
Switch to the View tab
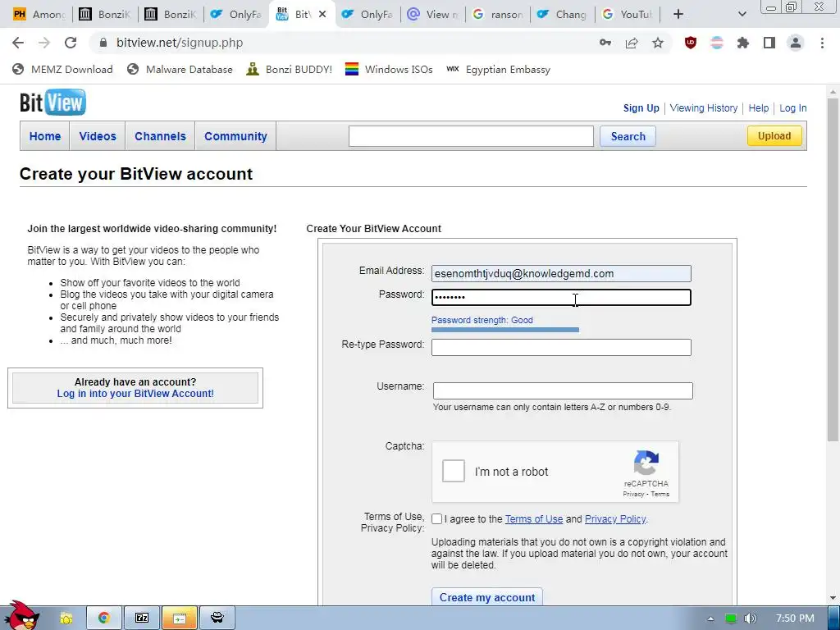click(433, 15)
